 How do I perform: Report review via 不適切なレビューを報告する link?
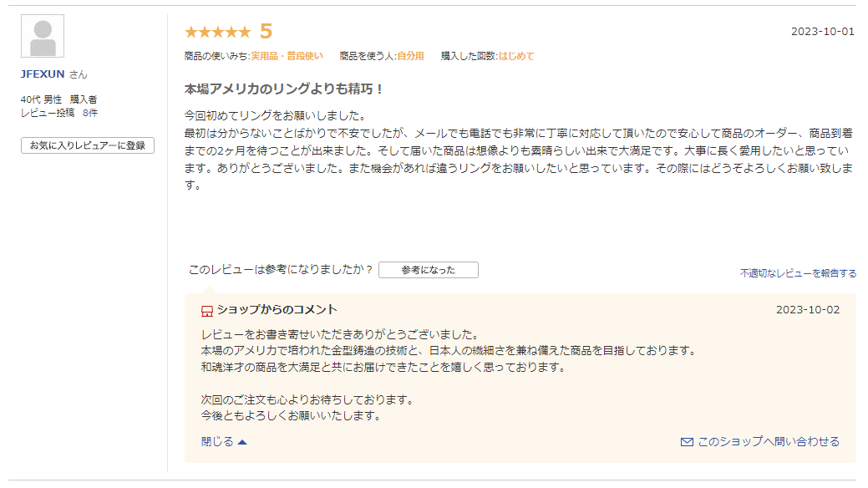[x=798, y=273]
